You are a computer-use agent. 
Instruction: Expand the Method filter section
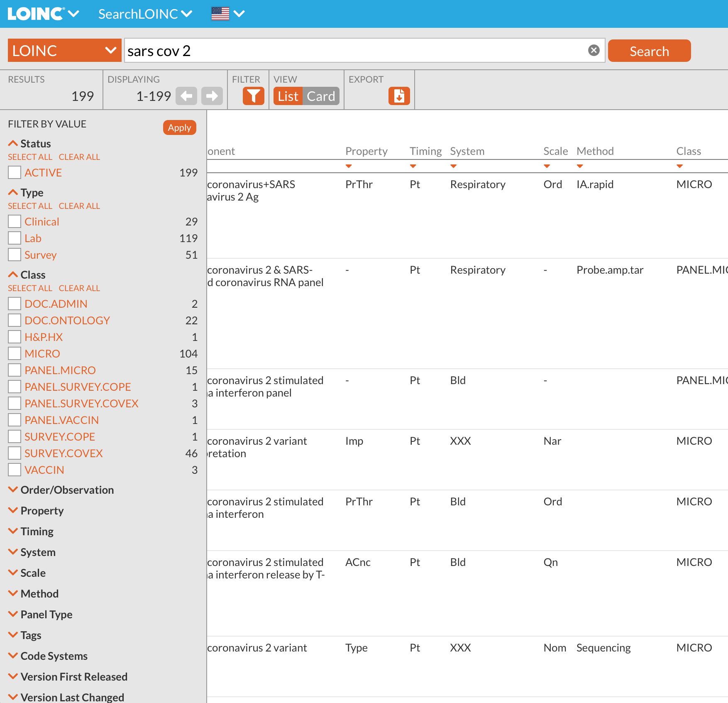coord(34,594)
